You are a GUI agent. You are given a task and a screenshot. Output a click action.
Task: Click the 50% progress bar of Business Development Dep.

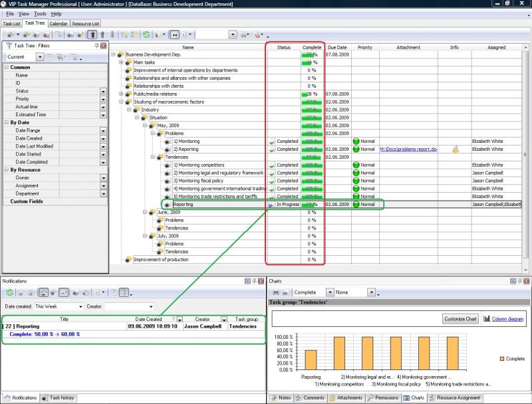coord(311,54)
